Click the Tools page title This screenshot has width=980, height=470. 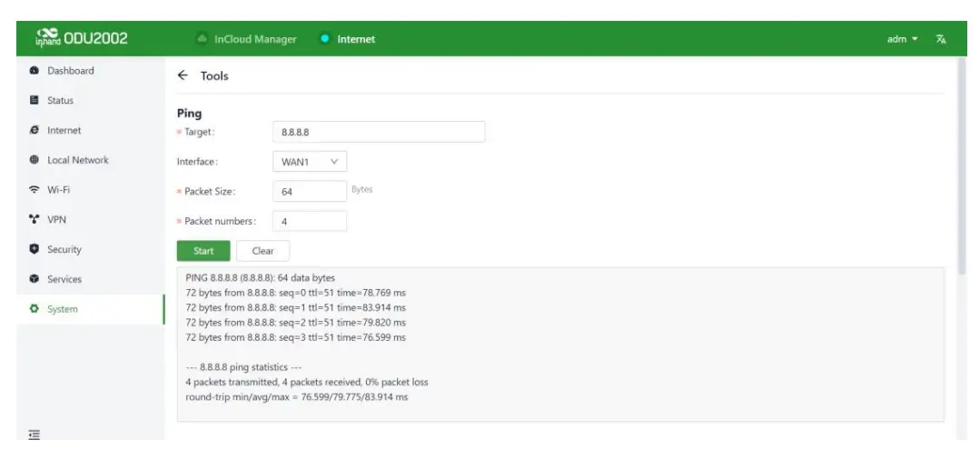[x=214, y=75]
